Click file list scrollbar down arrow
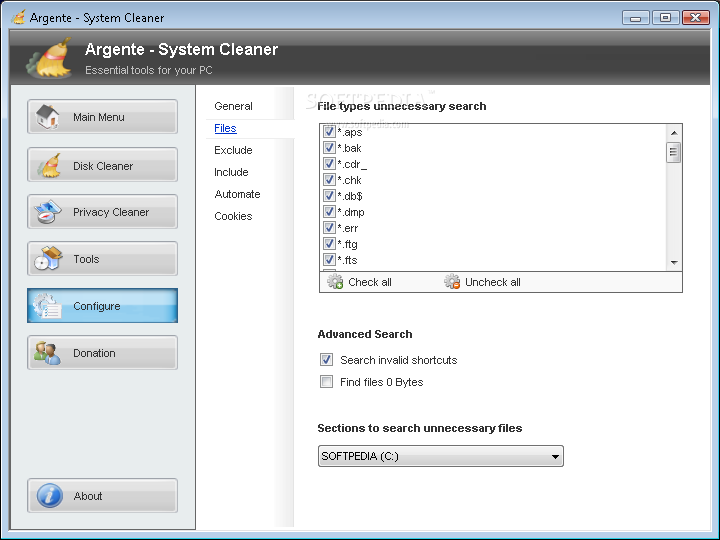Screen dimensions: 720x540 click(x=674, y=263)
